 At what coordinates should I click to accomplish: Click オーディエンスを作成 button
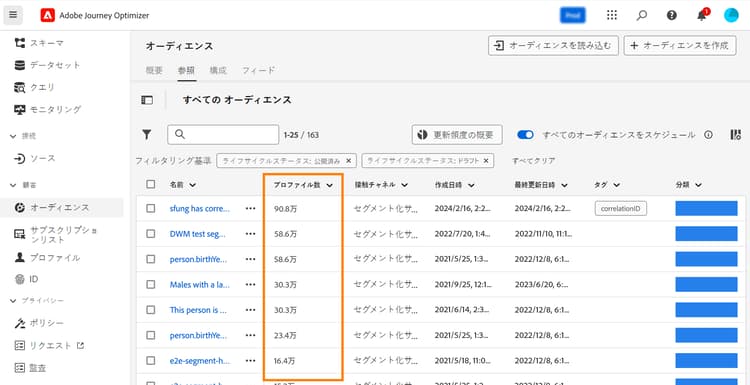coord(680,45)
